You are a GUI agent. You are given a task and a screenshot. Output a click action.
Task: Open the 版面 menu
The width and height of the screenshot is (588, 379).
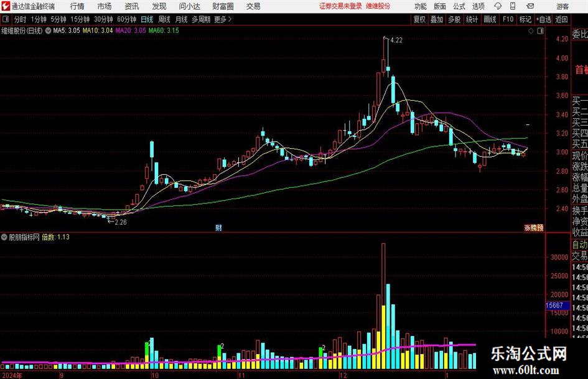click(440, 6)
